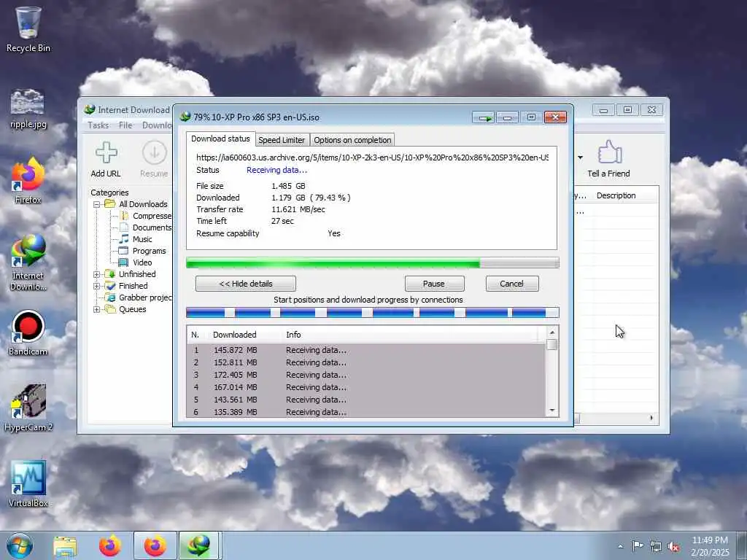The height and width of the screenshot is (560, 747).
Task: Cancel the download
Action: 512,284
